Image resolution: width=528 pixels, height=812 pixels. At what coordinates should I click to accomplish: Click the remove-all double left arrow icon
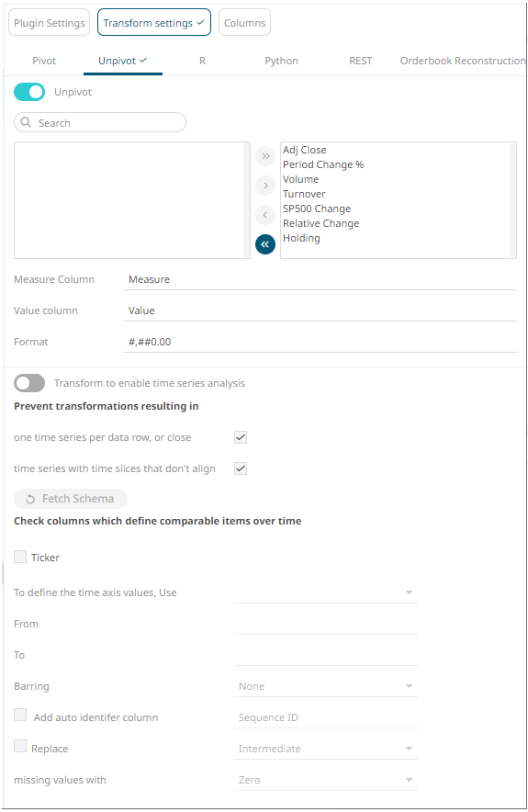pyautogui.click(x=265, y=244)
